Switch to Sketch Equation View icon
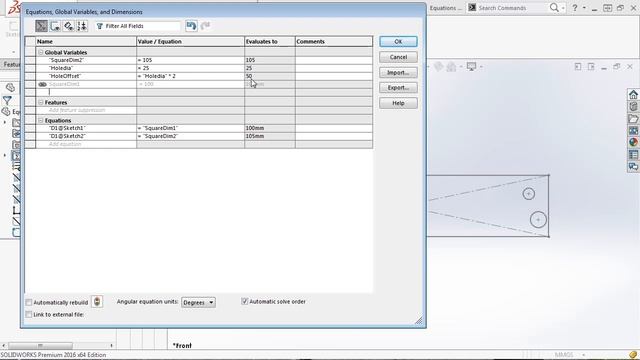The width and height of the screenshot is (640, 360). (x=55, y=26)
